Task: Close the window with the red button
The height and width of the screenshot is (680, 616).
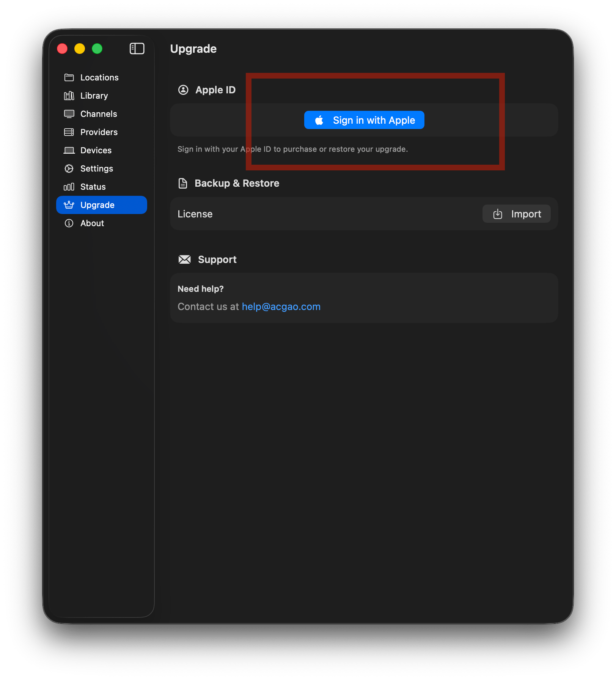Action: point(62,49)
